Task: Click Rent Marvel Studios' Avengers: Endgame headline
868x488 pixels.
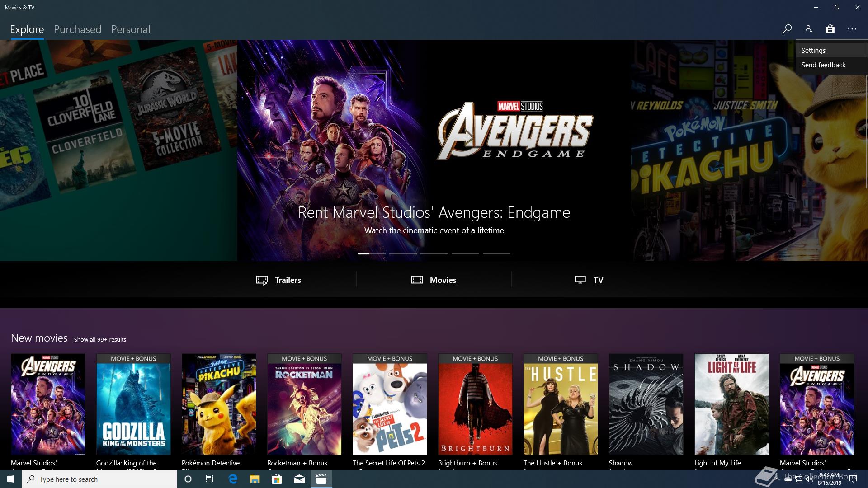Action: click(x=434, y=212)
